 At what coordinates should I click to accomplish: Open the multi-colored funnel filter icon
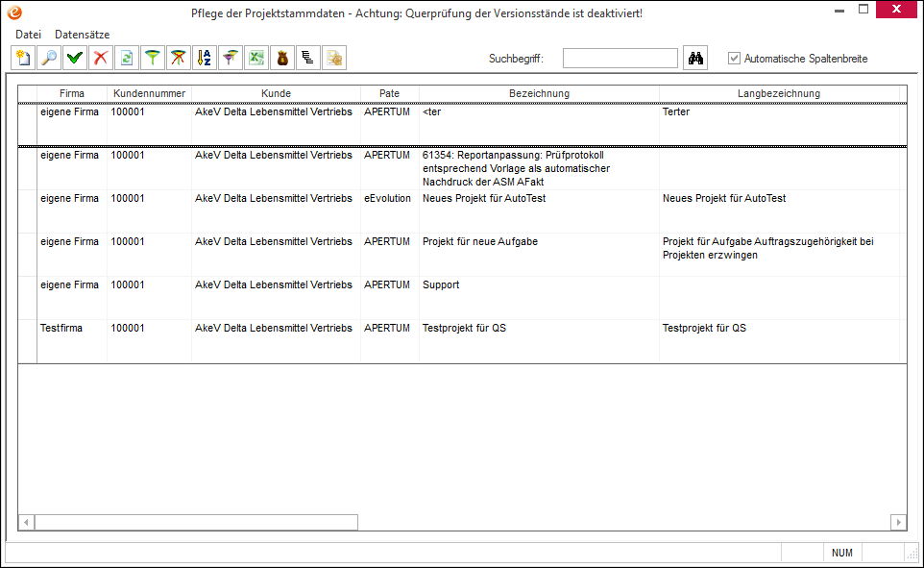pyautogui.click(x=231, y=58)
